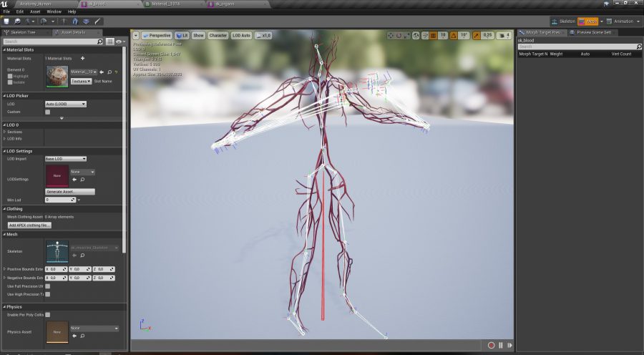This screenshot has width=644, height=355.
Task: Tick the Custom LOD checkbox
Action: (x=48, y=112)
